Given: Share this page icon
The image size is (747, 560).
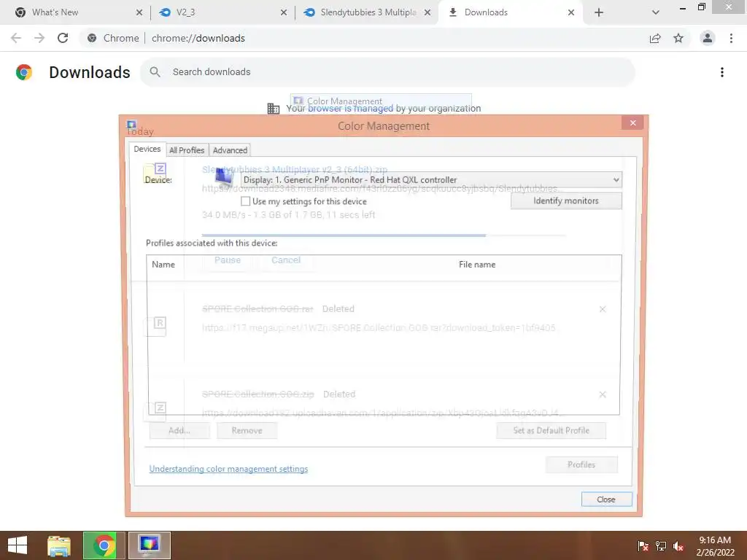Looking at the screenshot, I should click(x=655, y=38).
